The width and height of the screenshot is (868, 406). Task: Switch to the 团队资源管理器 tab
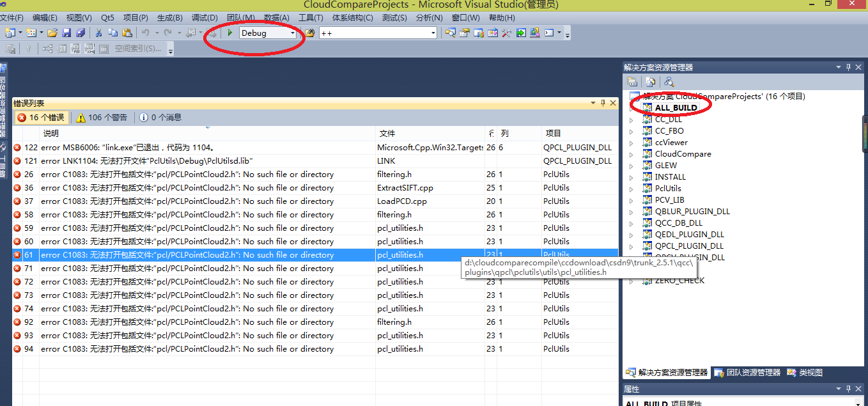click(x=748, y=373)
